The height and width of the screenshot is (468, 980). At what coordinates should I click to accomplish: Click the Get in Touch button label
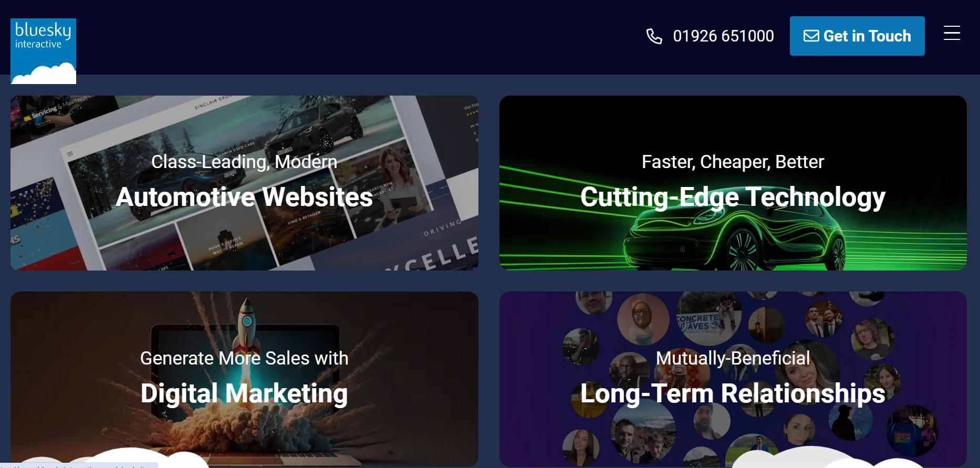[x=867, y=36]
